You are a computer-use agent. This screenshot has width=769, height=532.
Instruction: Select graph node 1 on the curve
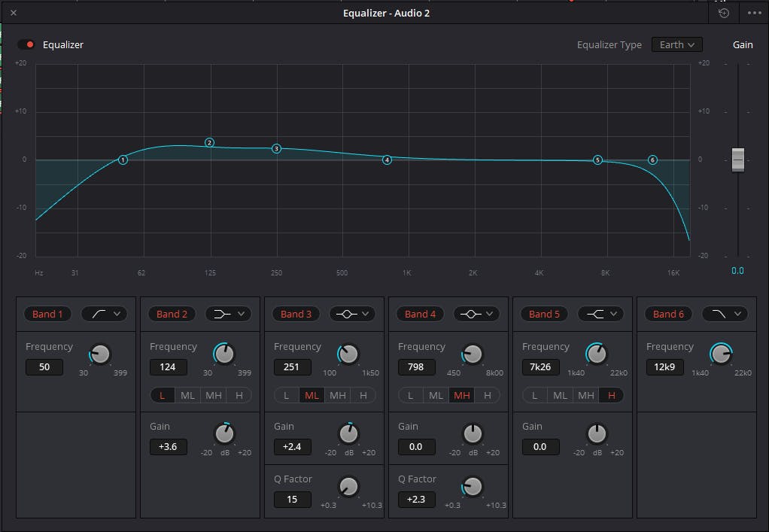(x=123, y=160)
